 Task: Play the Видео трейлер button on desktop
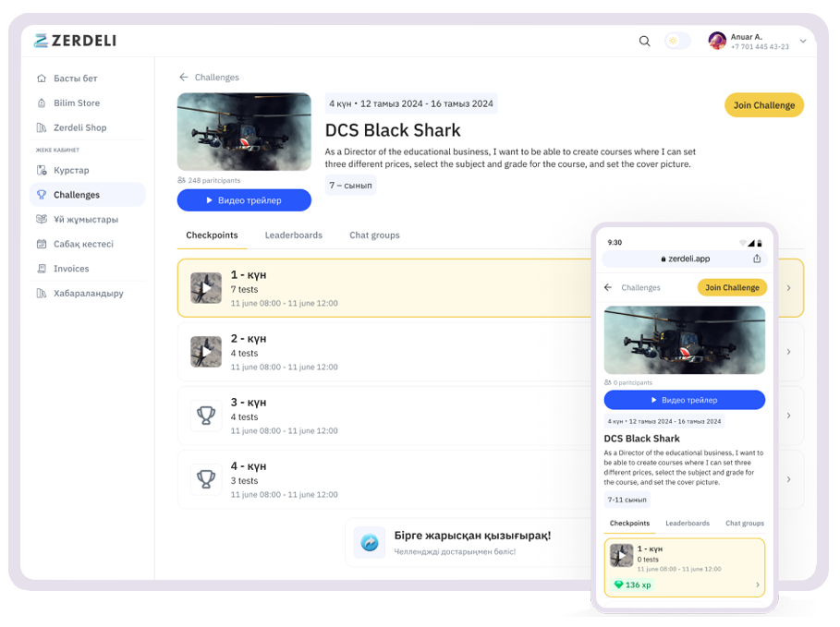click(x=244, y=200)
